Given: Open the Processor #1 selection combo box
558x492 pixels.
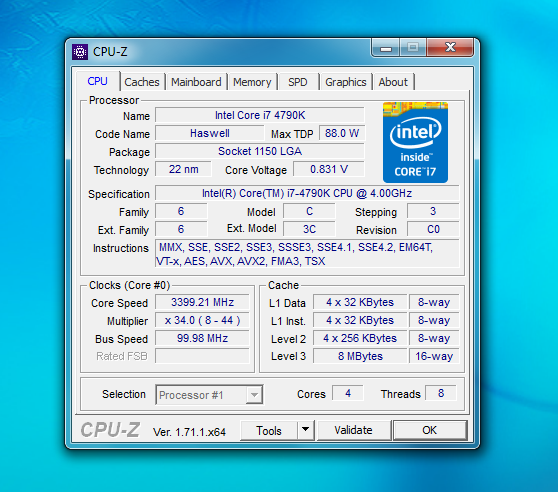Looking at the screenshot, I should tap(209, 395).
